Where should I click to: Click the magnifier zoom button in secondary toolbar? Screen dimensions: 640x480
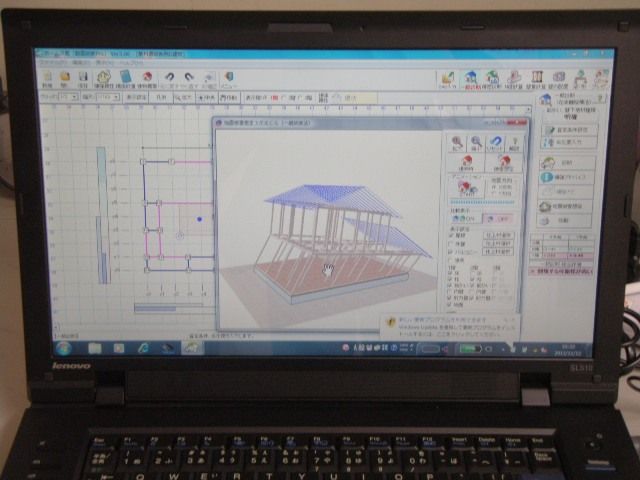coord(183,98)
